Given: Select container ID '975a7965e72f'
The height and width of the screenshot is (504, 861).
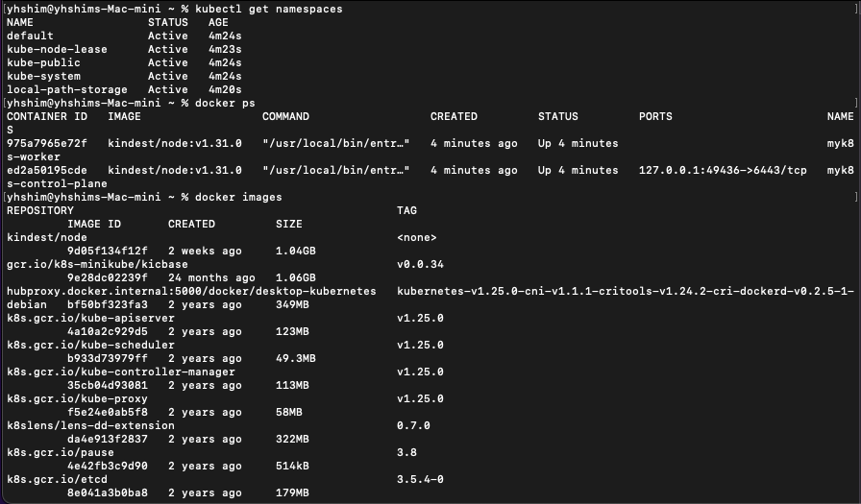Looking at the screenshot, I should click(x=47, y=143).
